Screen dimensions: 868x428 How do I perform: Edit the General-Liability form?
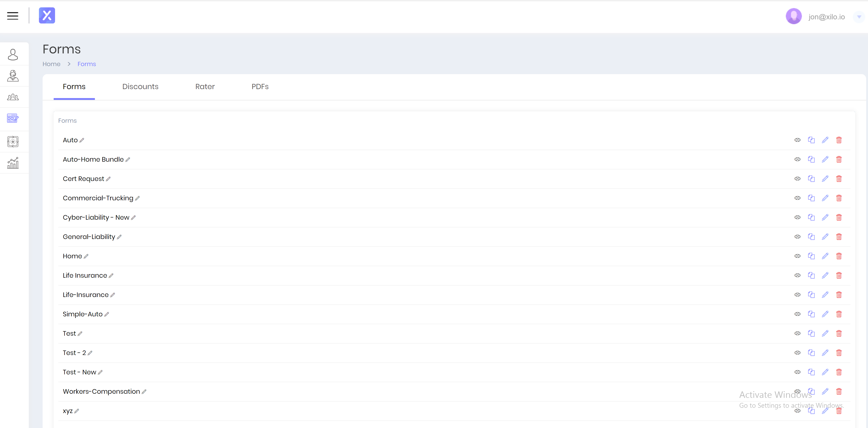[825, 237]
